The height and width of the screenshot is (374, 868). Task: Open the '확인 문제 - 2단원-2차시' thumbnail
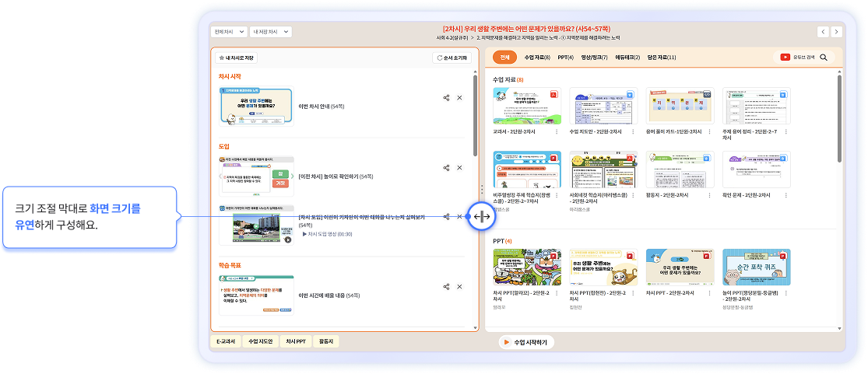[756, 170]
